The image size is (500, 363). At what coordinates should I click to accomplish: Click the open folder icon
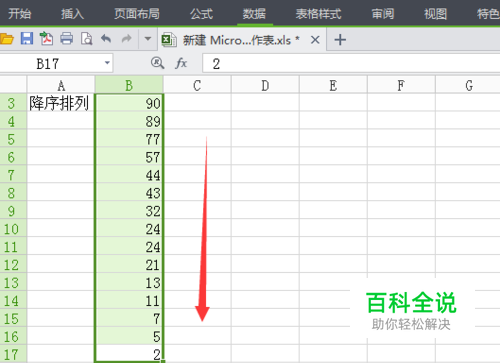pyautogui.click(x=7, y=39)
